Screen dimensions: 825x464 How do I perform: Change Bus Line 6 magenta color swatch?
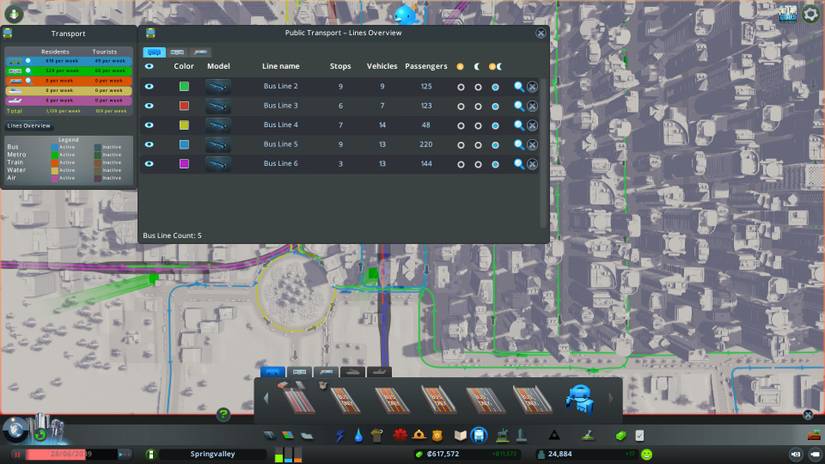pos(184,164)
